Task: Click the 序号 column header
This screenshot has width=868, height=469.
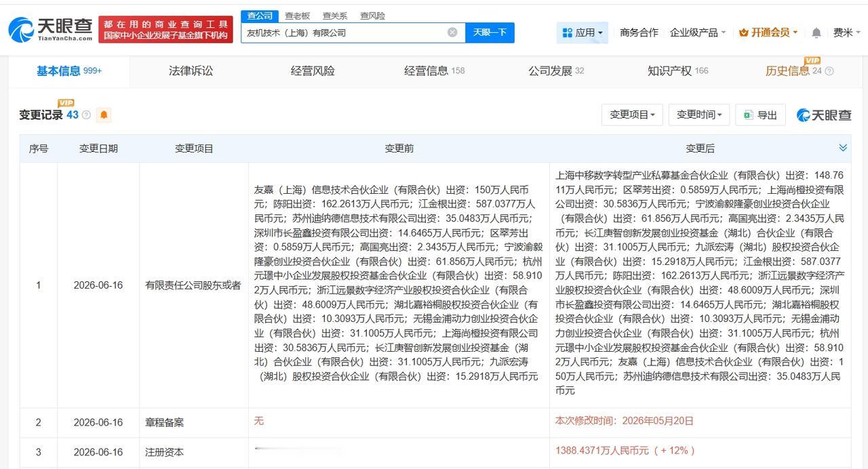Action: pos(39,148)
